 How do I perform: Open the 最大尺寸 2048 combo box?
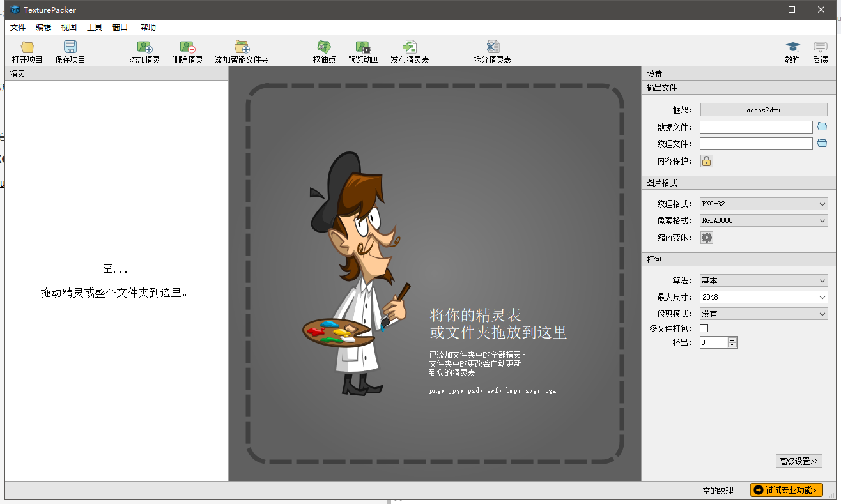point(764,297)
